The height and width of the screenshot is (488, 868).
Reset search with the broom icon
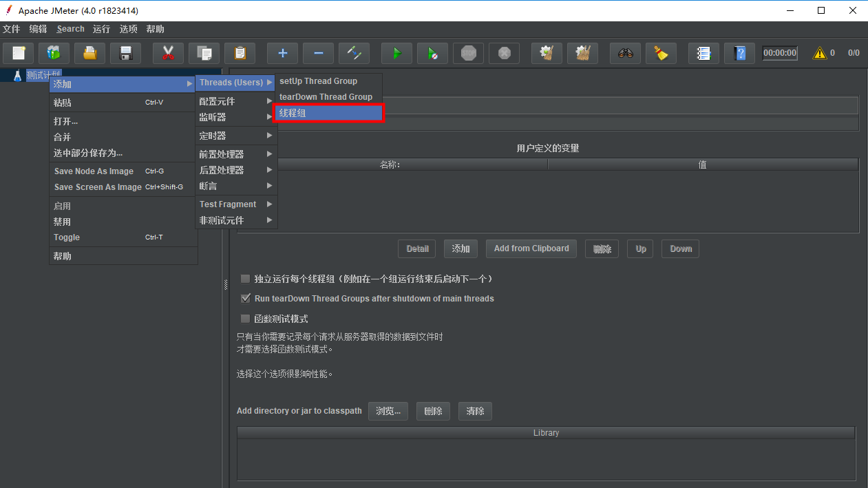click(x=661, y=53)
